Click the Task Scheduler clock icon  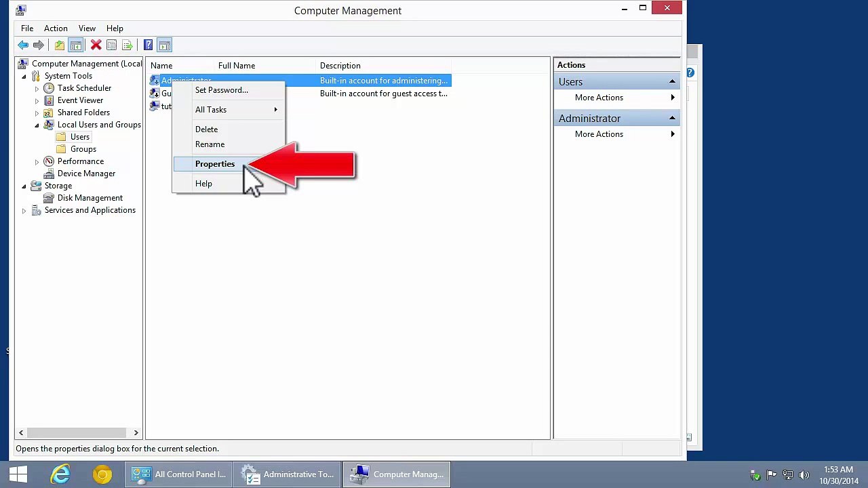tap(49, 88)
